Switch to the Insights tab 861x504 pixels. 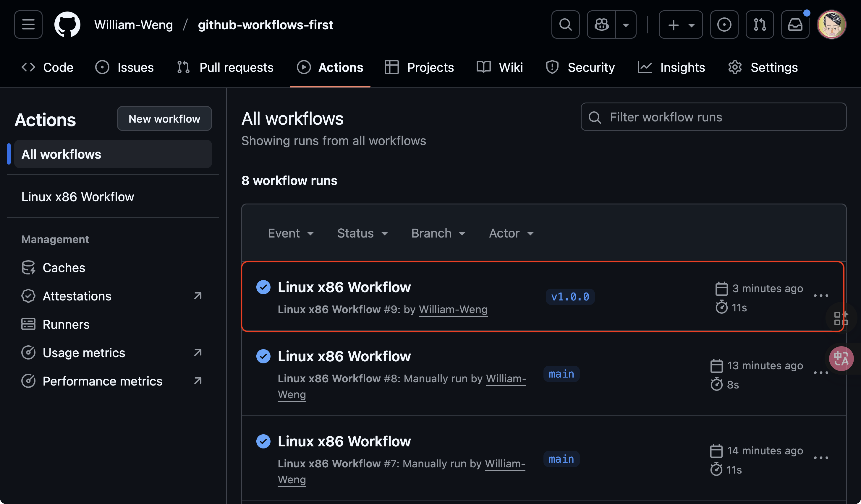[671, 68]
